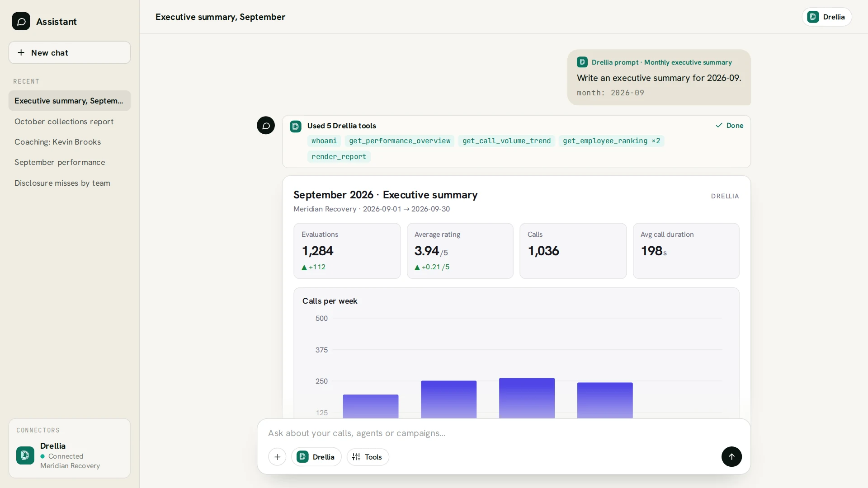
Task: Click the Done checkmark status
Action: [729, 126]
